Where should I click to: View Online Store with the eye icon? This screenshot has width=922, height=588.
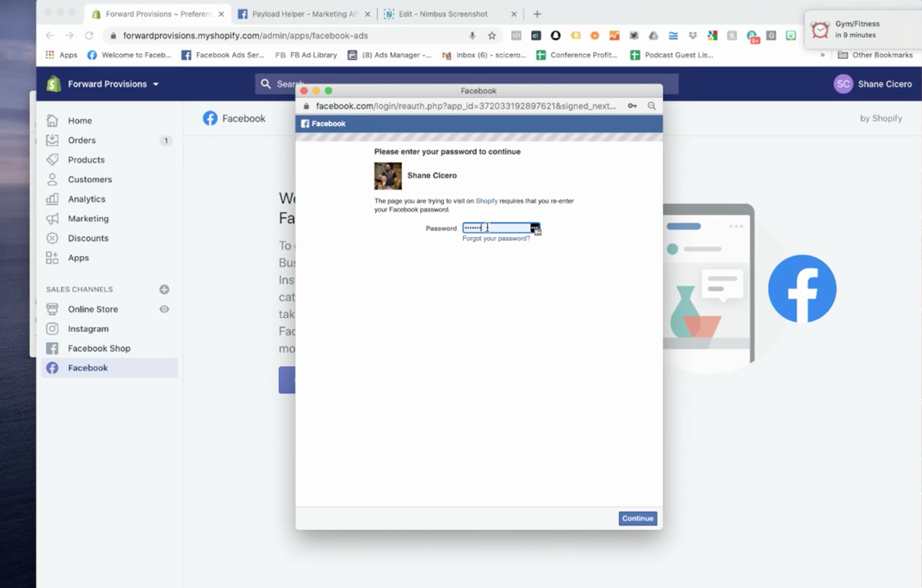coord(164,309)
